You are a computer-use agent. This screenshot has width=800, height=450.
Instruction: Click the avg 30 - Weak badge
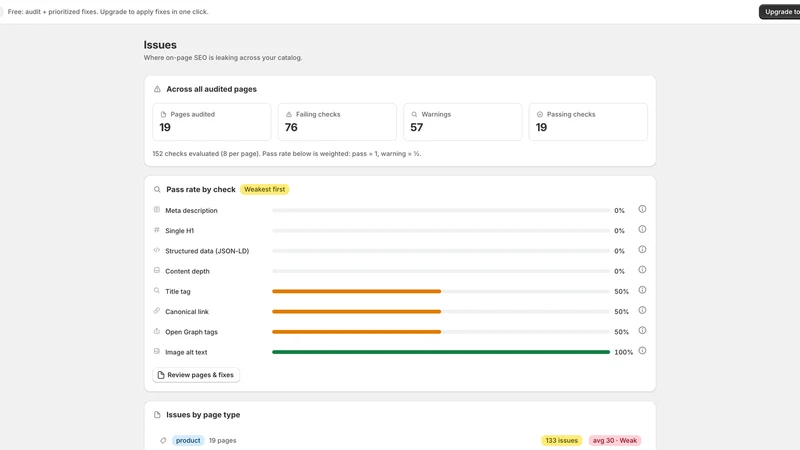point(614,440)
